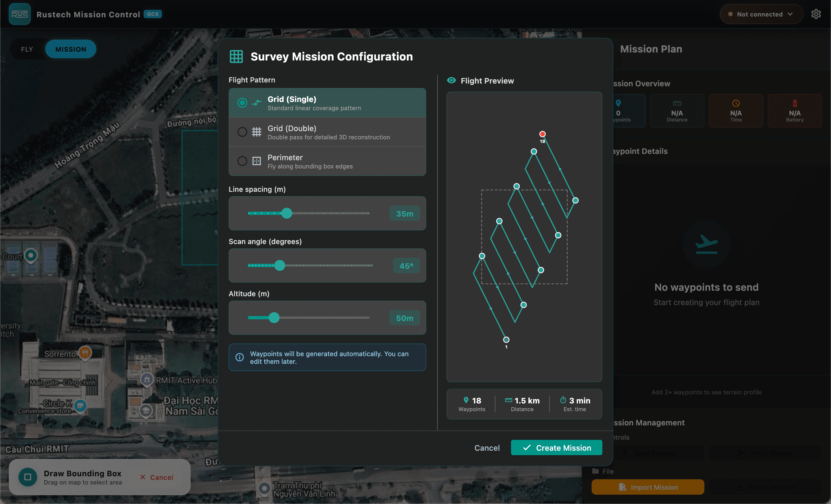The image size is (831, 504).
Task: Switch to the FLY tab
Action: point(27,49)
